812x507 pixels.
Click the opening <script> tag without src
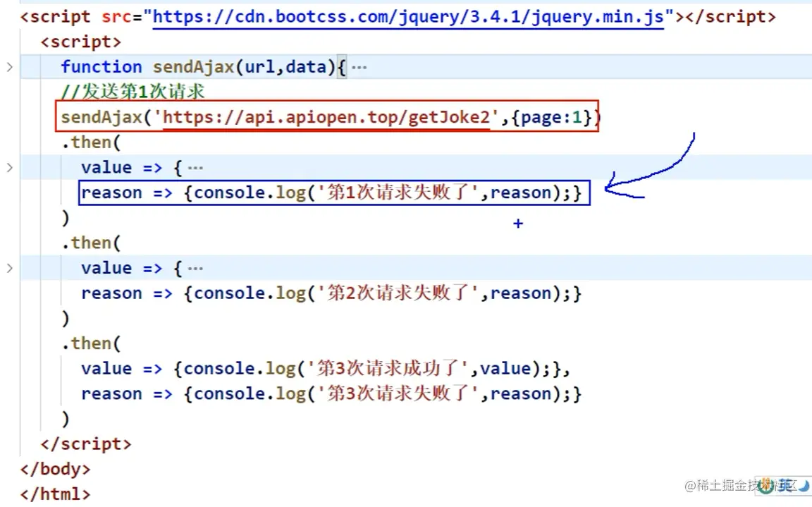click(81, 42)
